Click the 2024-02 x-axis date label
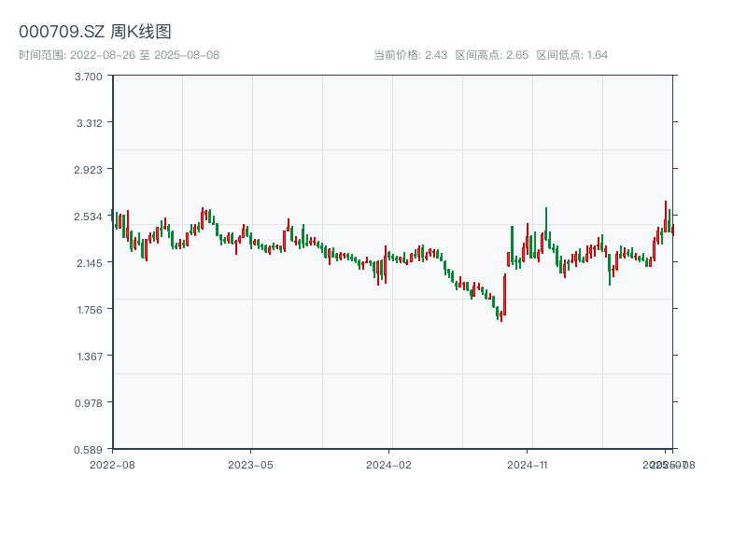Image resolution: width=747 pixels, height=560 pixels. click(x=388, y=464)
